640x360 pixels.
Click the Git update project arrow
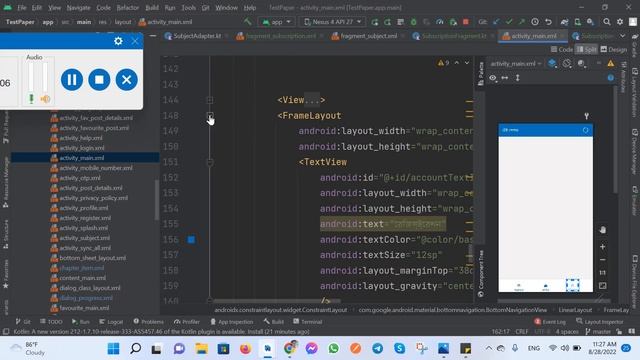coord(496,22)
